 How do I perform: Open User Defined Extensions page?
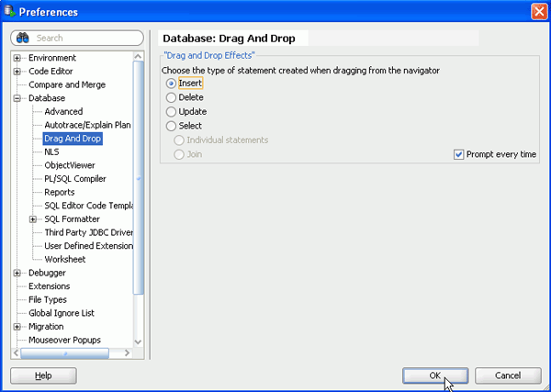tap(88, 246)
